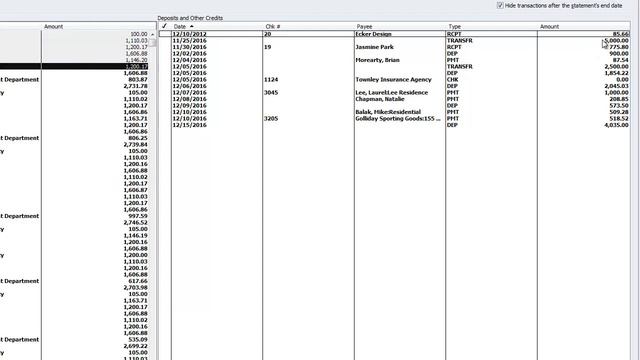Select the 2,731.78 payment in left list

coord(74,86)
